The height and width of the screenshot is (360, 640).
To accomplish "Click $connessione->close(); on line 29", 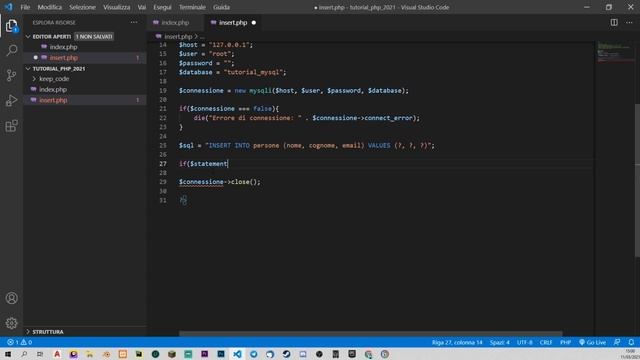I will 219,182.
